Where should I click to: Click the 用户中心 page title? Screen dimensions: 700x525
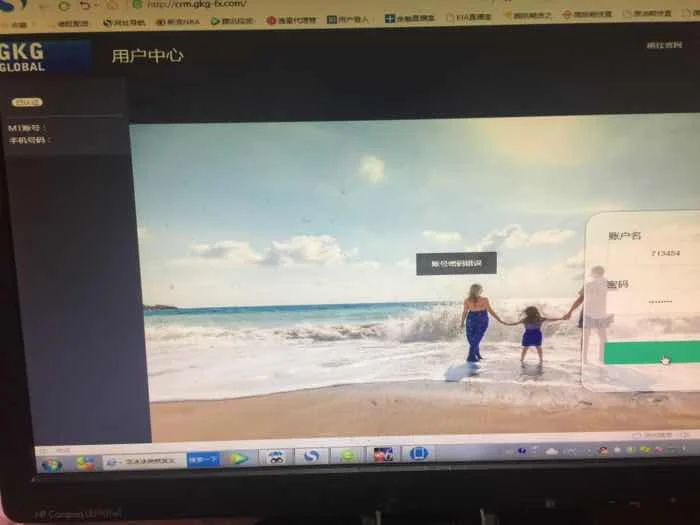coord(147,56)
